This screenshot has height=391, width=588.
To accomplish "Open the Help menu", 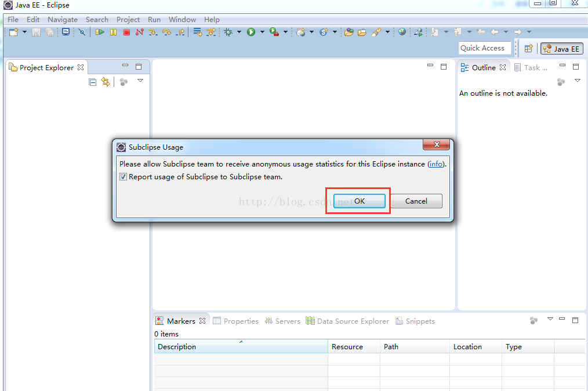I will tap(212, 20).
